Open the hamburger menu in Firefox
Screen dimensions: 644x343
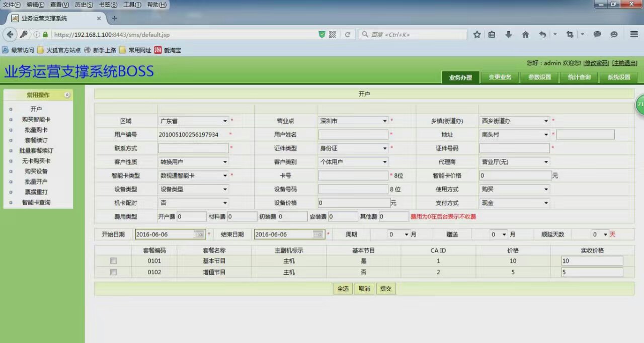point(634,35)
